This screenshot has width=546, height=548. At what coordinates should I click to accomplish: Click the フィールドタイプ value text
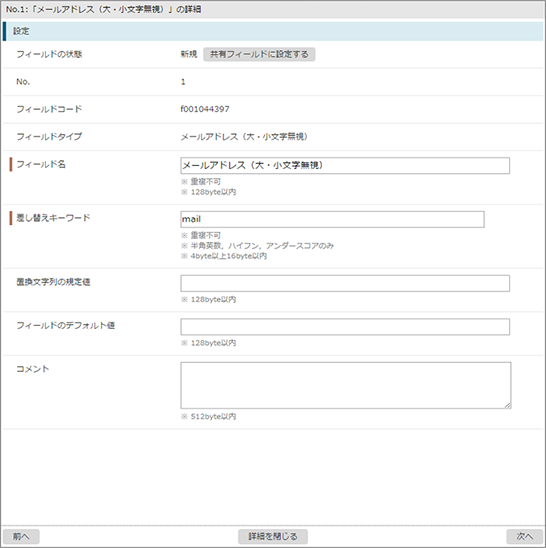tap(244, 137)
